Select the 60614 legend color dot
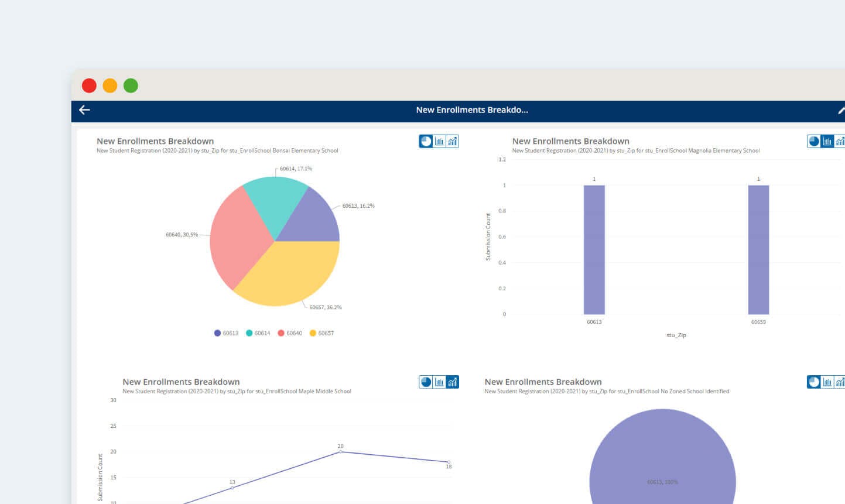Image resolution: width=845 pixels, height=504 pixels. 248,332
